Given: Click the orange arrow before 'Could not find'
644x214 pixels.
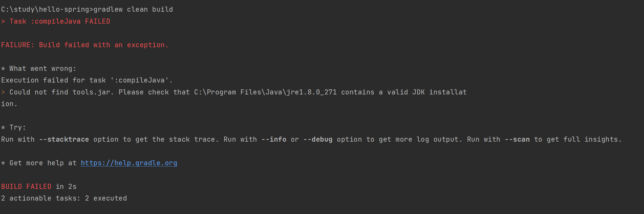Looking at the screenshot, I should (3, 92).
